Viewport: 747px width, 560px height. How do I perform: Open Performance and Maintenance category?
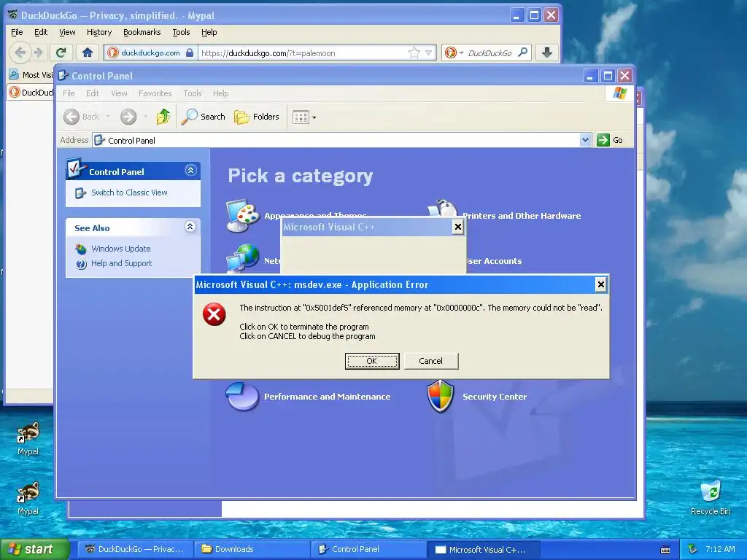328,397
